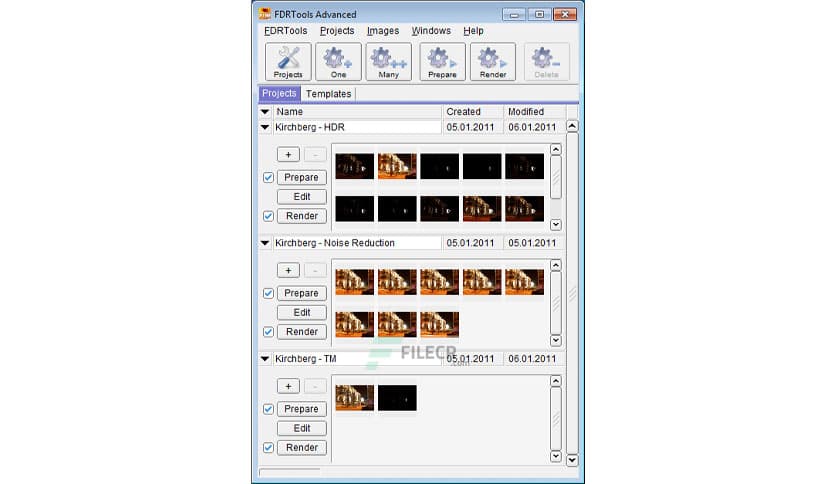Click the Name column header

(x=357, y=112)
